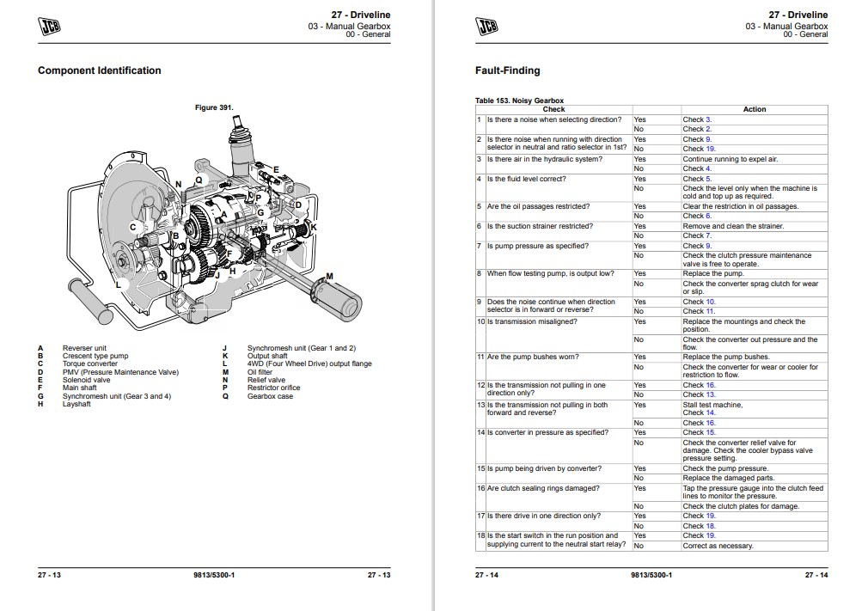The image size is (868, 611).
Task: Click the JCB logo on the Fault-Finding page
Action: pos(486,26)
